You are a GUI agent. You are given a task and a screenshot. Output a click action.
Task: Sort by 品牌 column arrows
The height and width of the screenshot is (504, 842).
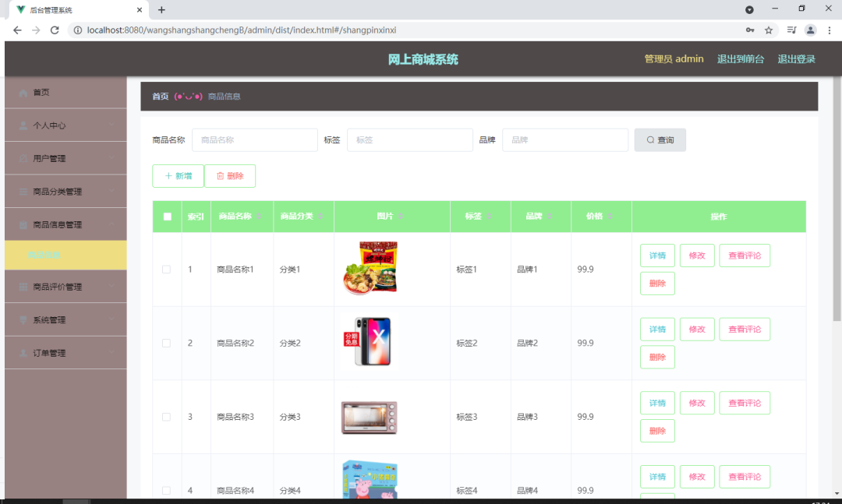pos(550,217)
